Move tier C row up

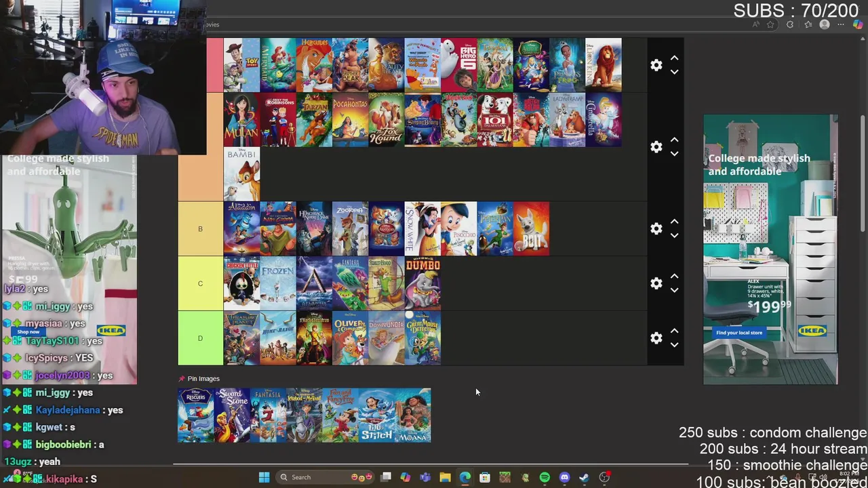pyautogui.click(x=674, y=277)
